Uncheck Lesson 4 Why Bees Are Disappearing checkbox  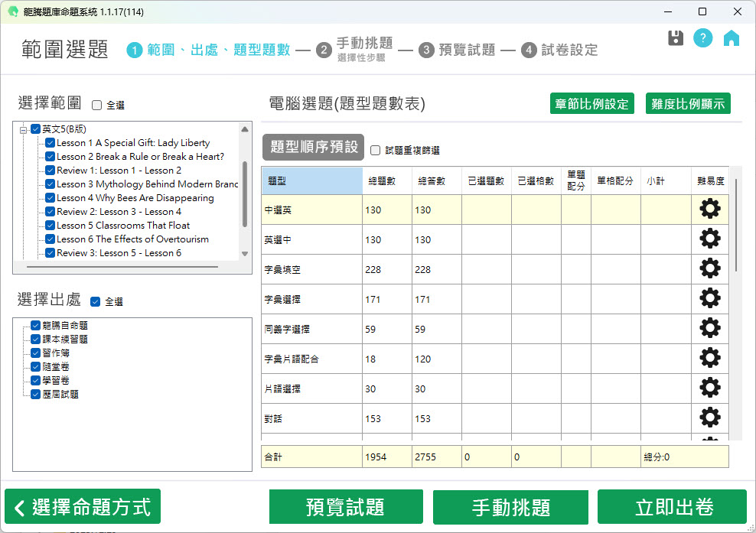(x=50, y=197)
